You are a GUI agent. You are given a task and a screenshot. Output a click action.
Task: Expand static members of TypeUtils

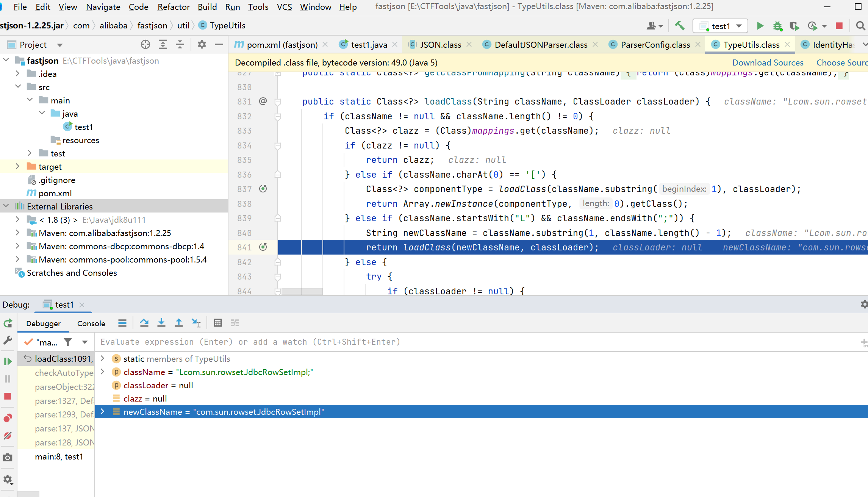[x=102, y=358]
